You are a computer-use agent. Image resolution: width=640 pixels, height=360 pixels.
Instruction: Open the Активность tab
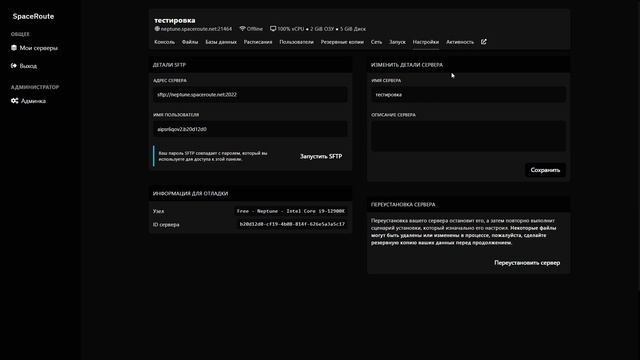pyautogui.click(x=460, y=42)
